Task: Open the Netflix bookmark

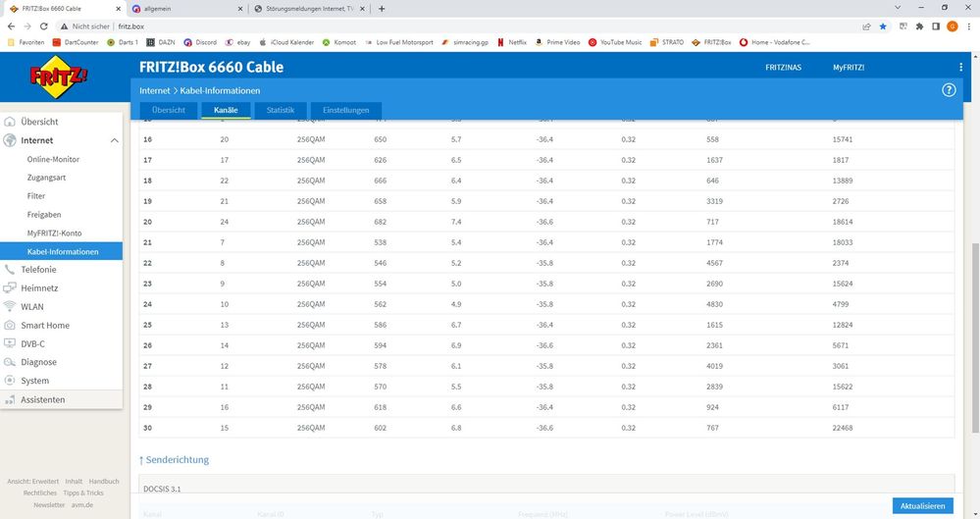Action: pyautogui.click(x=512, y=42)
